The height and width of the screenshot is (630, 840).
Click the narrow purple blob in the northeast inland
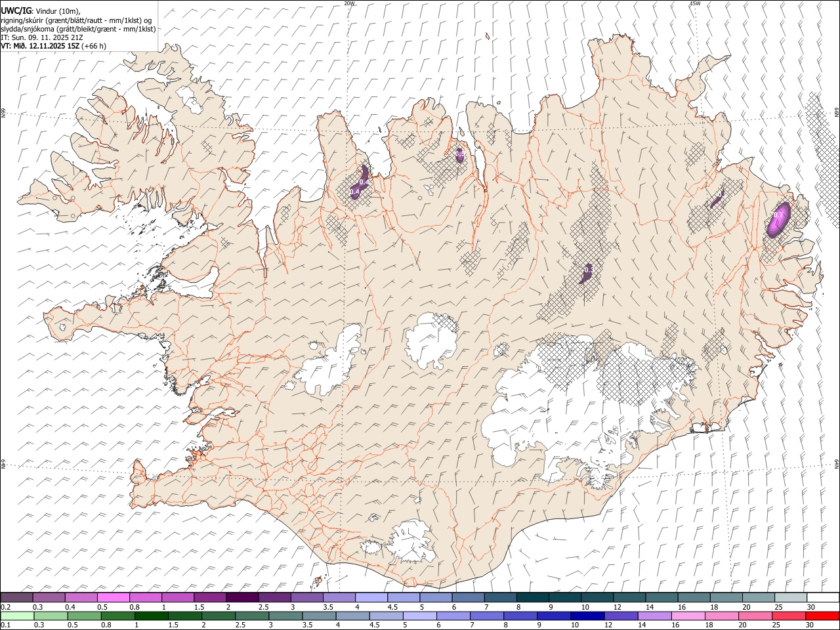717,199
